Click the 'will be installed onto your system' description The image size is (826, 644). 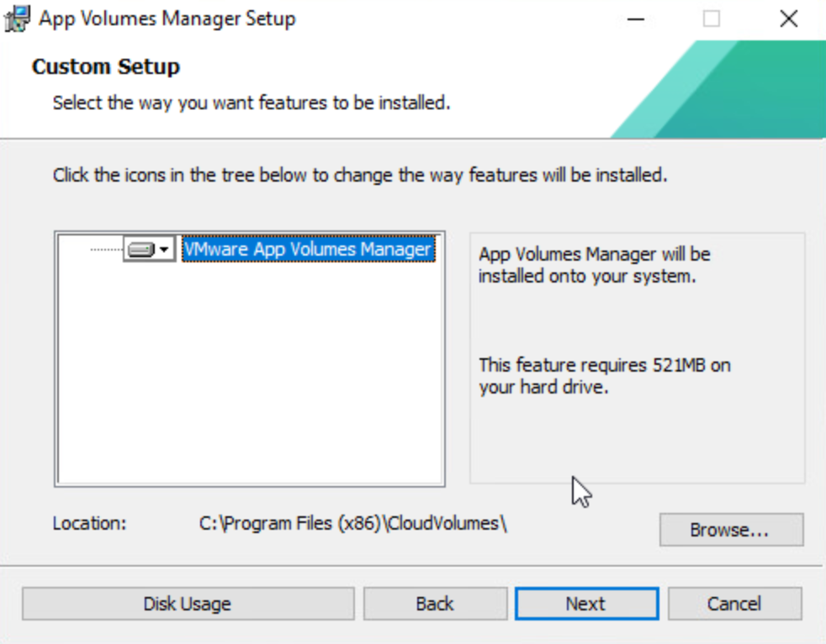pos(594,265)
